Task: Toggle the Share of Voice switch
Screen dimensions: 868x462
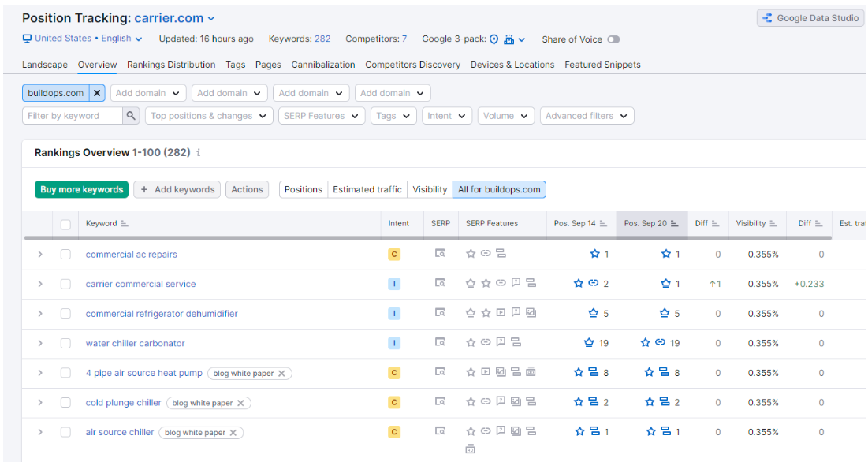Action: point(613,39)
